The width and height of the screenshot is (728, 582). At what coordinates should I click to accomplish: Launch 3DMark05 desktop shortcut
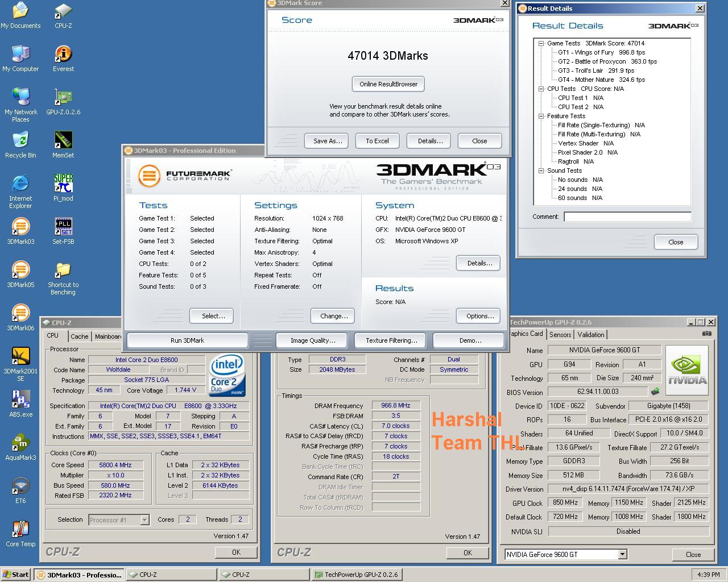(x=20, y=275)
